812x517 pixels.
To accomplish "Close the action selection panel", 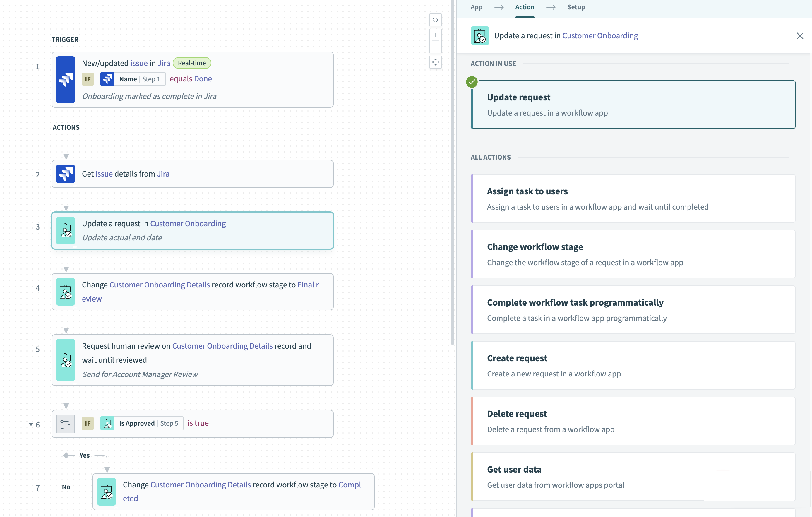I will (800, 36).
